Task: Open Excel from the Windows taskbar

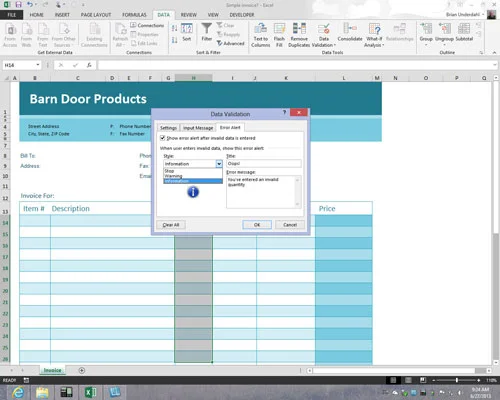Action: click(x=91, y=392)
